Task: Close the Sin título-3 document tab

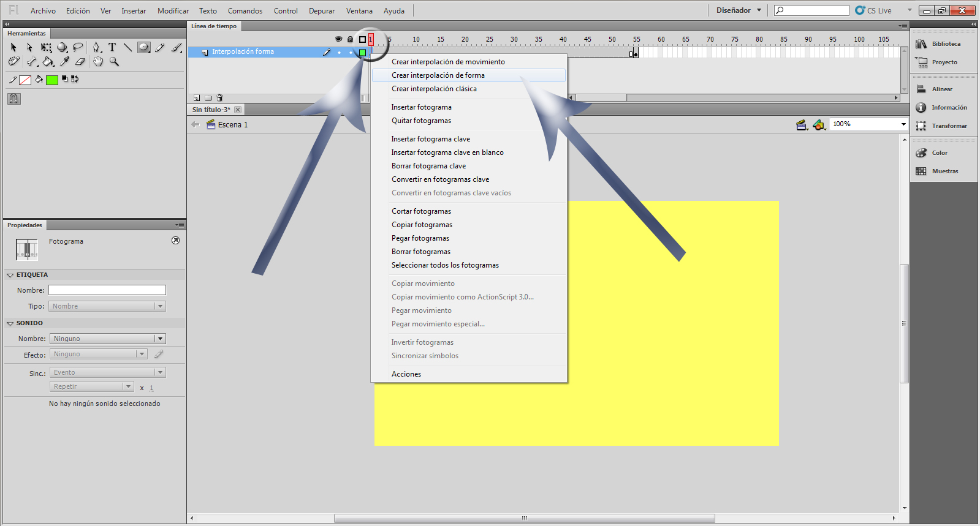Action: pyautogui.click(x=238, y=110)
